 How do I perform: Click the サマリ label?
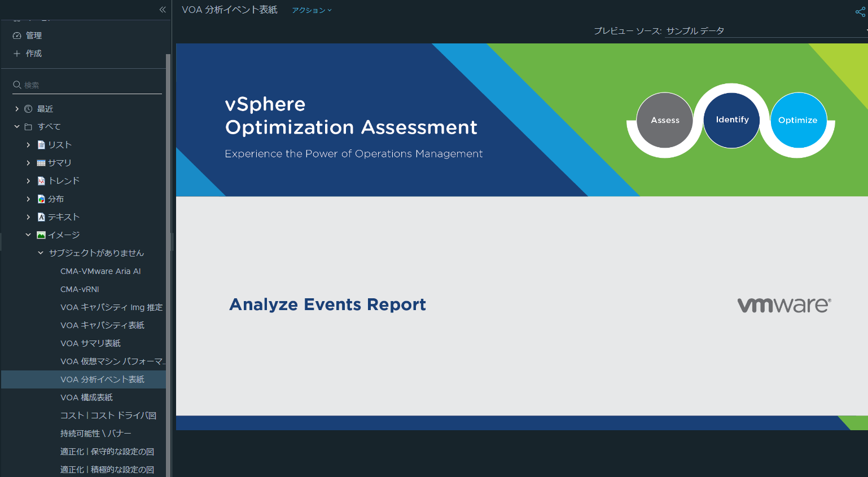(x=60, y=163)
